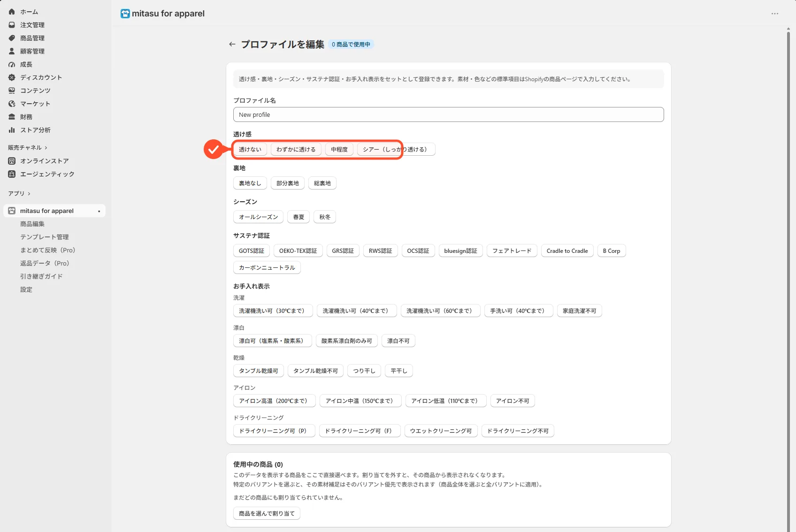Select the 春夏 season option

pyautogui.click(x=298, y=217)
